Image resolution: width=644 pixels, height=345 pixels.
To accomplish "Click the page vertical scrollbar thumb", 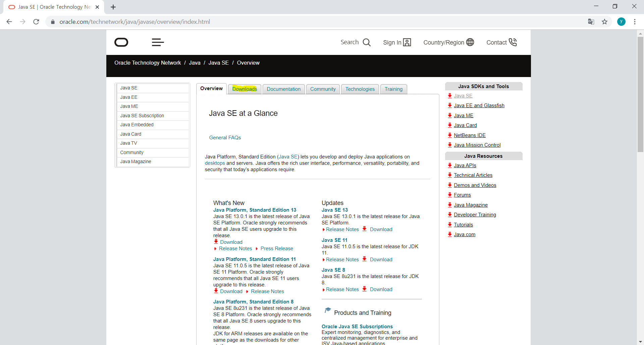I will click(640, 94).
